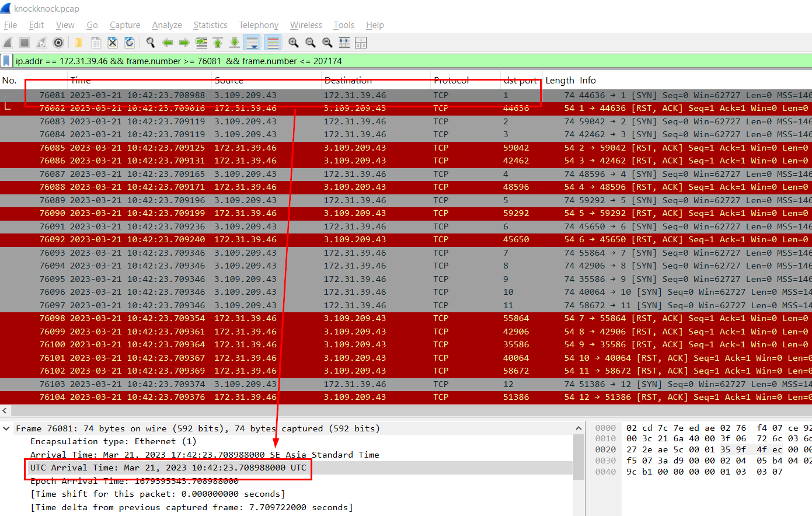Go back to previous packet arrow
Image resolution: width=812 pixels, height=516 pixels.
click(x=168, y=43)
